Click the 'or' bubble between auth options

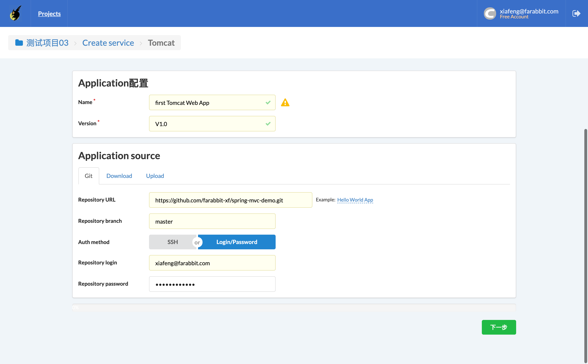pyautogui.click(x=197, y=242)
